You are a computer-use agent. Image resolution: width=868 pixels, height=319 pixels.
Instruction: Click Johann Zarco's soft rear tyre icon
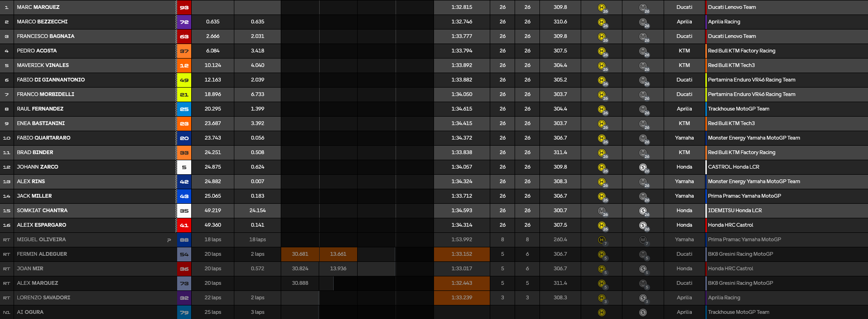click(x=643, y=167)
